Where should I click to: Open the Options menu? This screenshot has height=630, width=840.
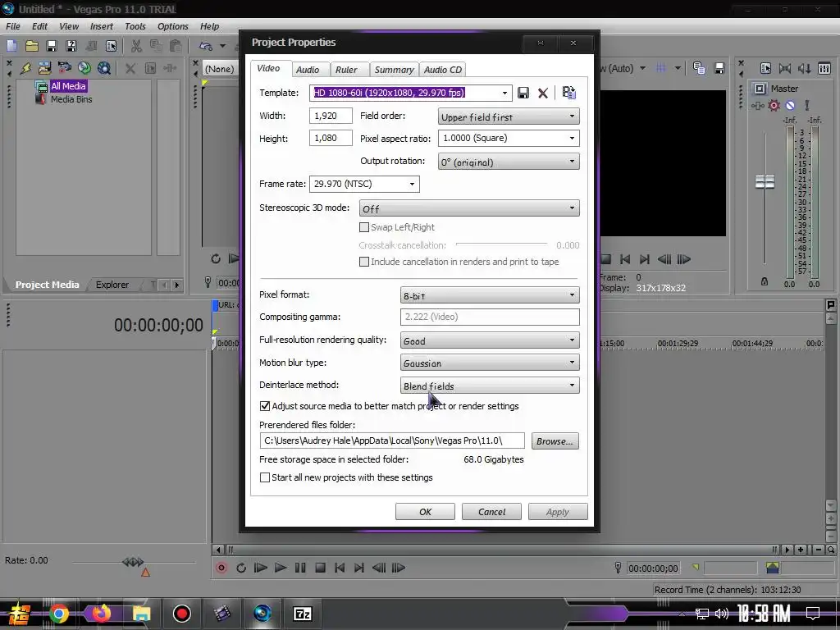click(172, 26)
